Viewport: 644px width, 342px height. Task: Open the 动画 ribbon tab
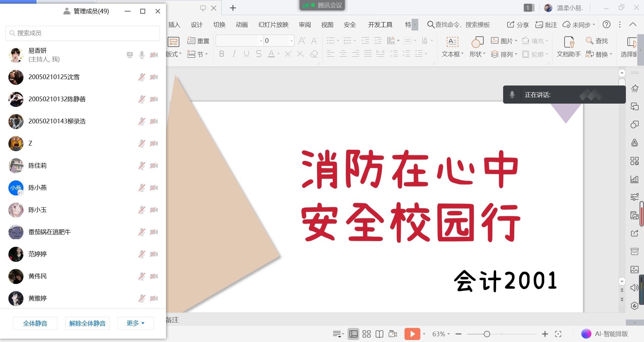pos(241,25)
